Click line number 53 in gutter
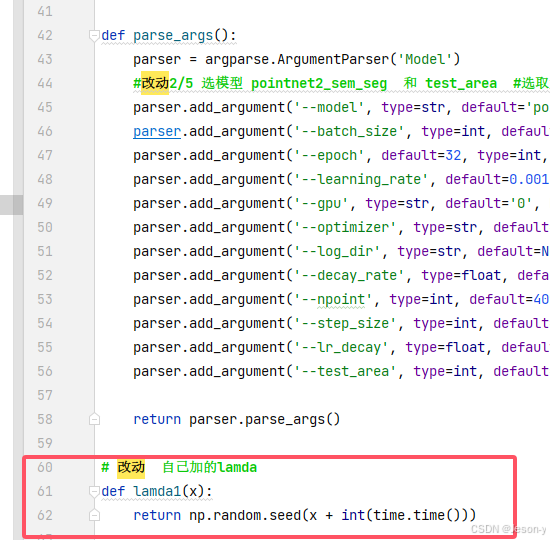The width and height of the screenshot is (550, 540). tap(45, 299)
